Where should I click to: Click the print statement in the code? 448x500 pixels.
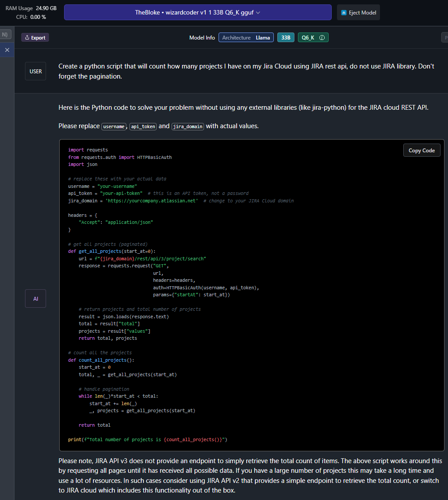point(147,439)
